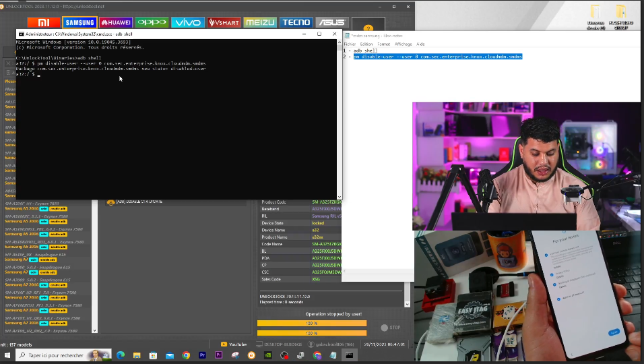This screenshot has height=364, width=644.
Task: Open the Windows Start menu
Action: (x=7, y=355)
